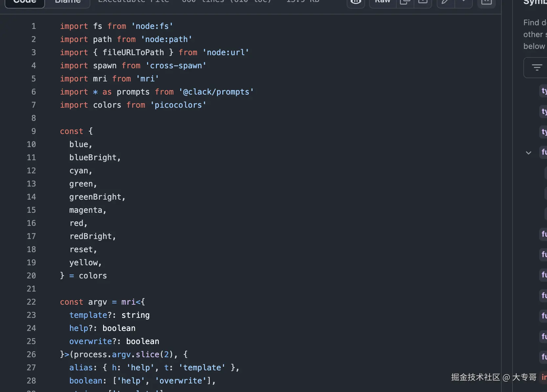Click argv constant name on line 22

point(98,302)
